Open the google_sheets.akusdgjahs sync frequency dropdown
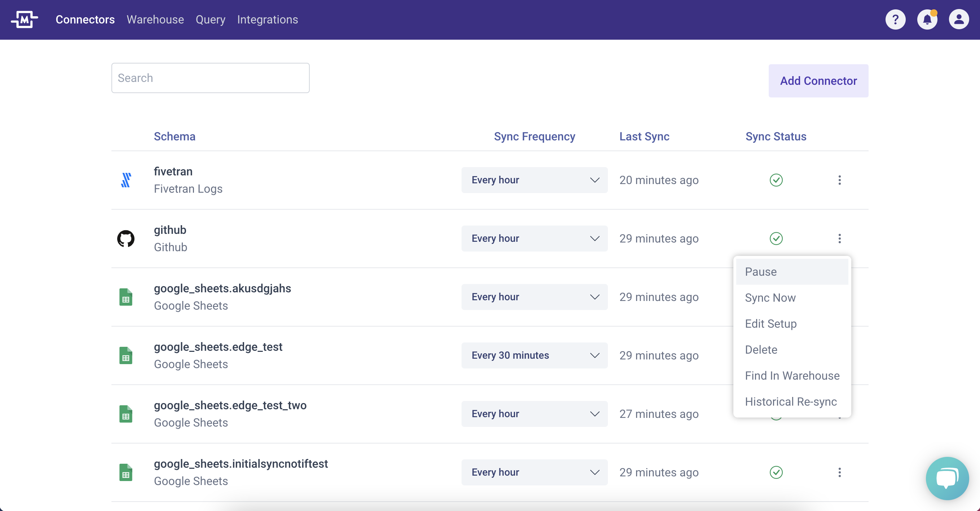The width and height of the screenshot is (980, 511). 534,297
